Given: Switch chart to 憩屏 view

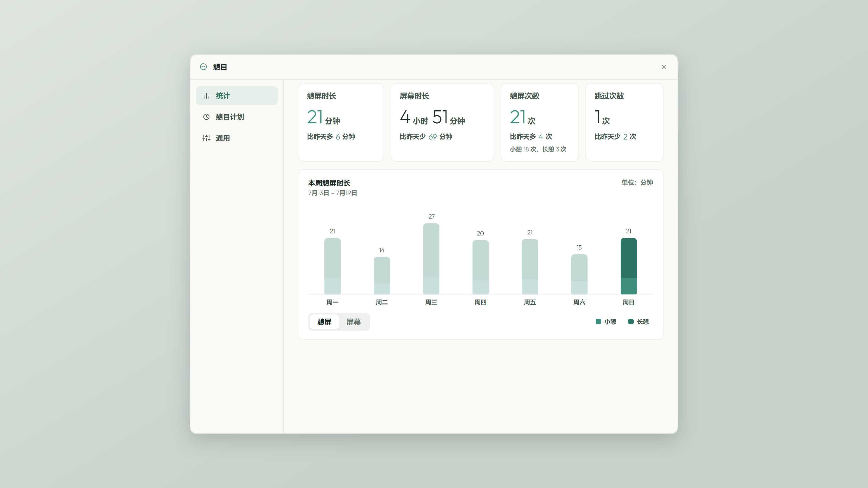Looking at the screenshot, I should point(324,322).
